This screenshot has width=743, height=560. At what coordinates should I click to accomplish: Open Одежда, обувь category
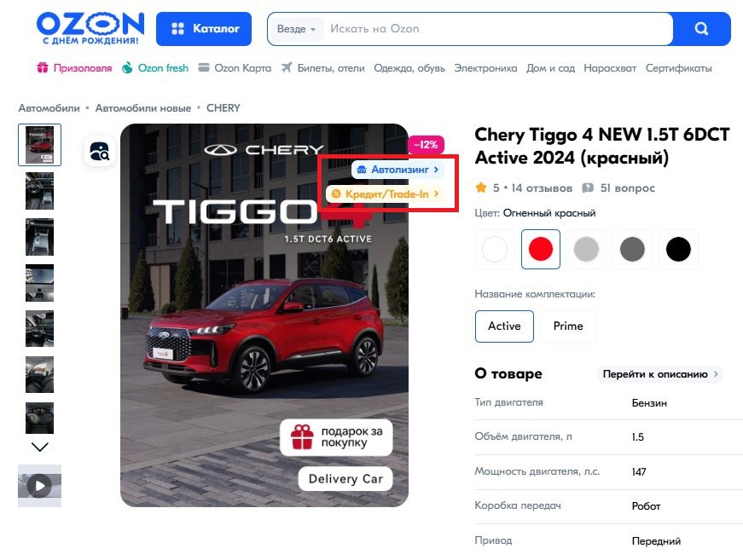(x=409, y=68)
